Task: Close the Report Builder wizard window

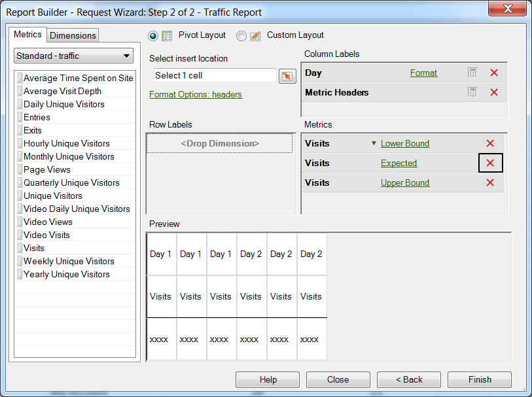Action: [508, 8]
